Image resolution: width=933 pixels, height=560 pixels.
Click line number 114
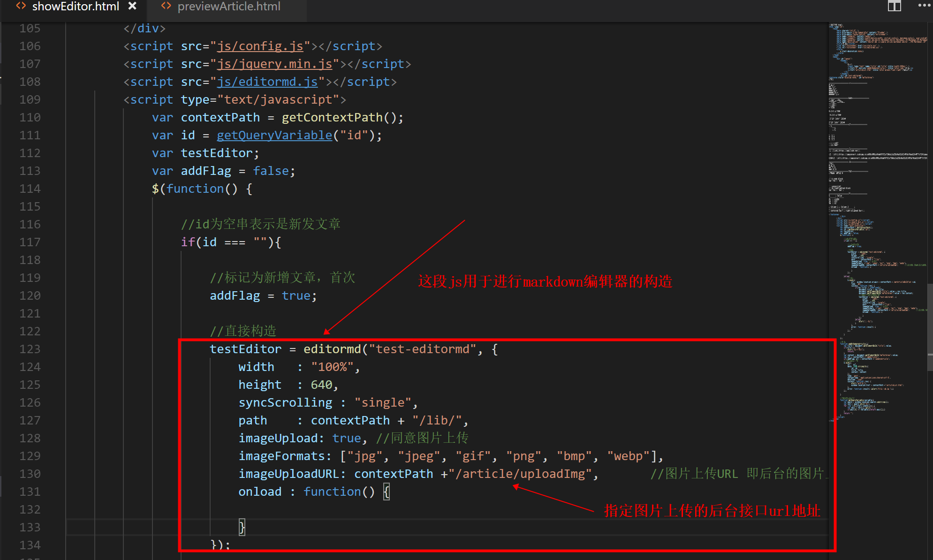click(x=30, y=189)
